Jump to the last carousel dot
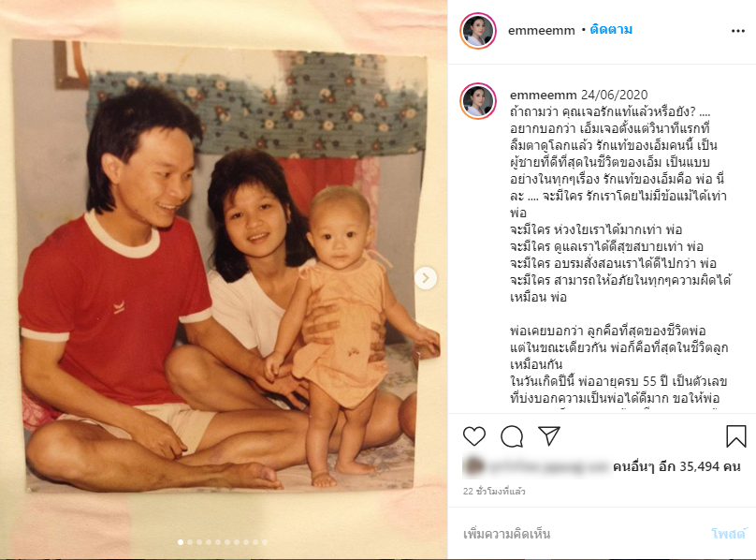This screenshot has width=756, height=560. [265, 542]
